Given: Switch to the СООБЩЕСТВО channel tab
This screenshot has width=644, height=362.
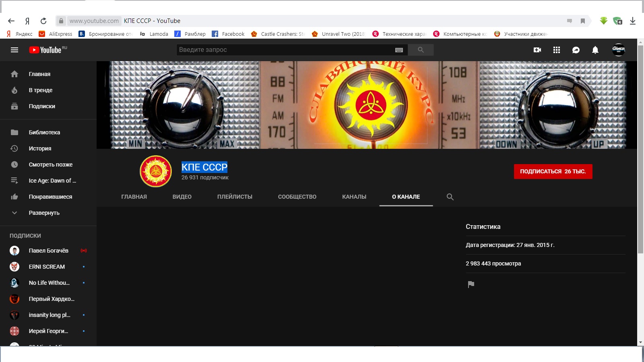Looking at the screenshot, I should pos(297,197).
